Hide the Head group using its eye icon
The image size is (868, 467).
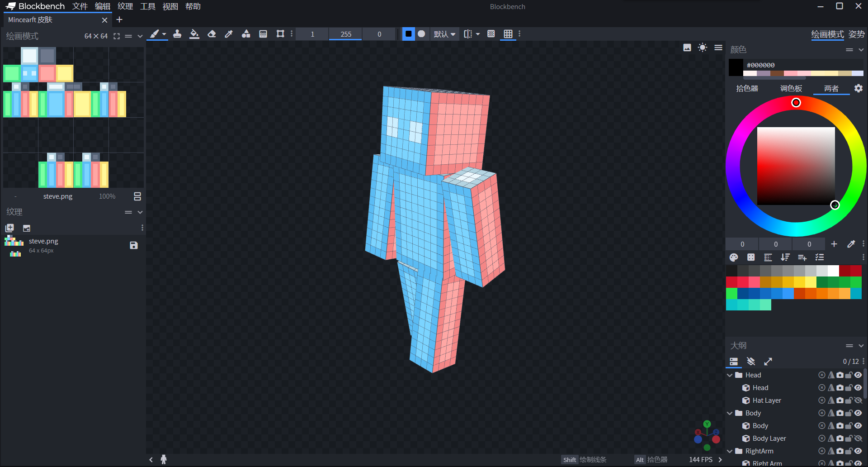click(x=858, y=375)
